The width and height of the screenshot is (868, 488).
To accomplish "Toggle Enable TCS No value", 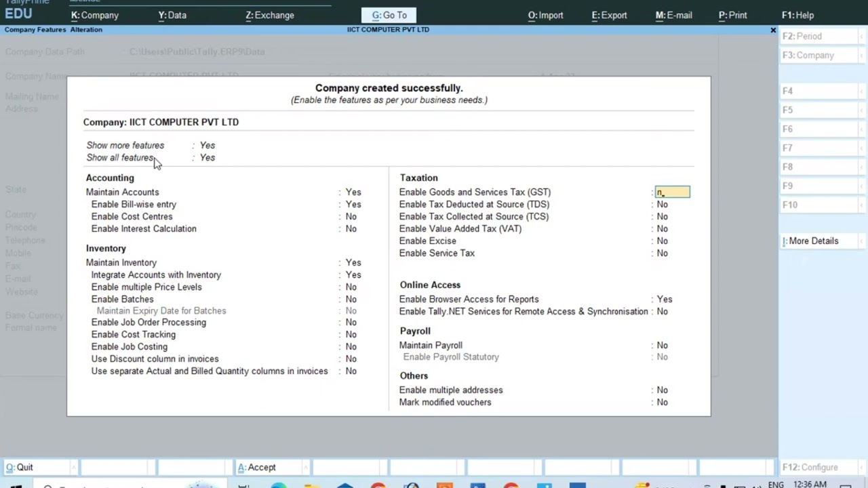I will (662, 217).
